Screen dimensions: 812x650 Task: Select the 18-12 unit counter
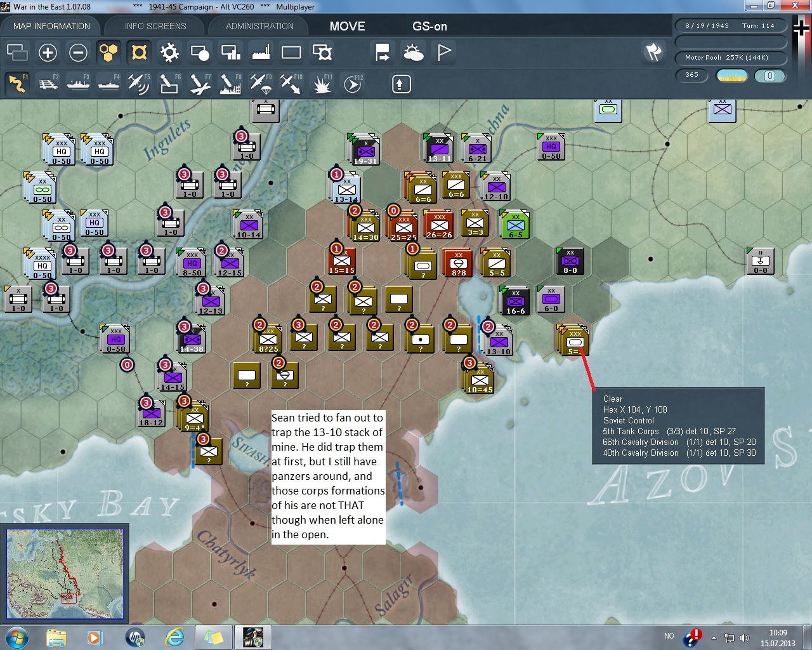151,413
